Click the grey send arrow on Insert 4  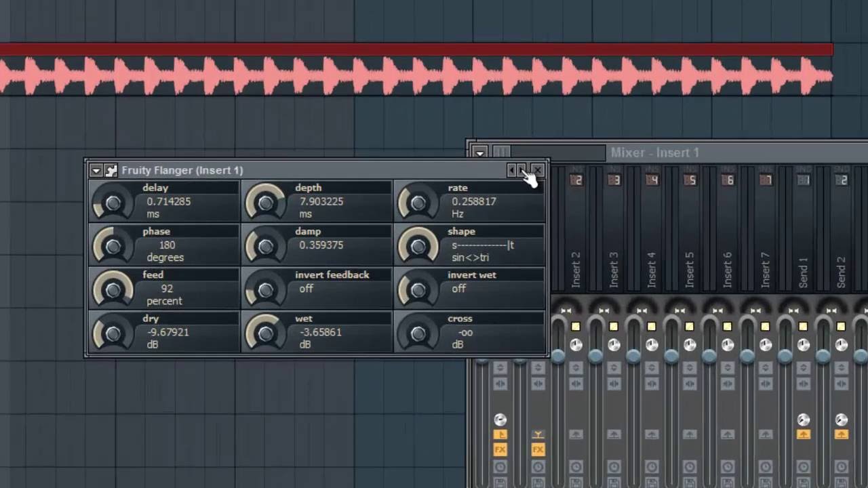(x=652, y=434)
